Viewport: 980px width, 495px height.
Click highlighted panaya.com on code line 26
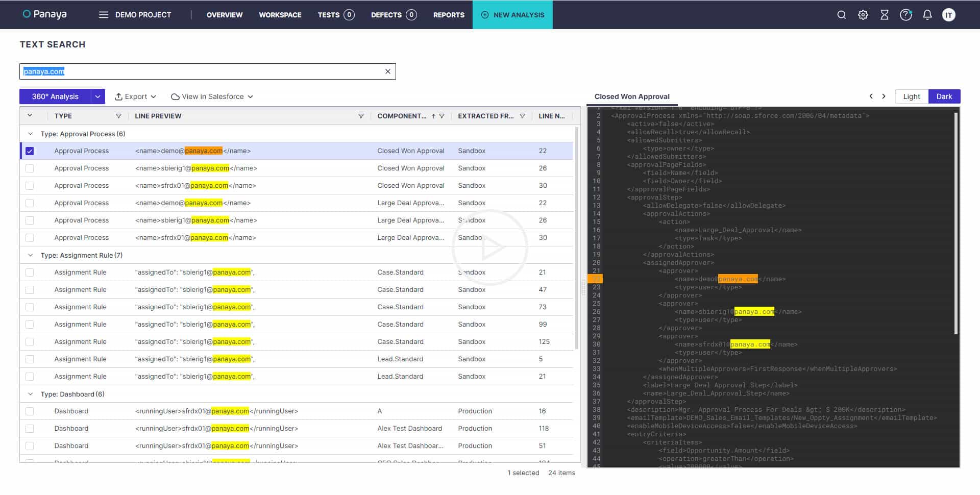[754, 312]
